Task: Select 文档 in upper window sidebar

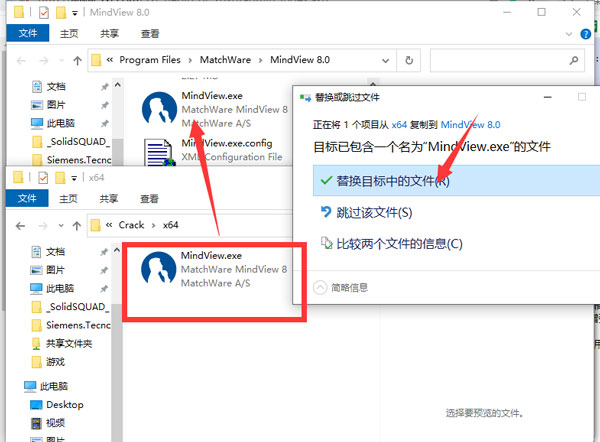Action: (56, 86)
